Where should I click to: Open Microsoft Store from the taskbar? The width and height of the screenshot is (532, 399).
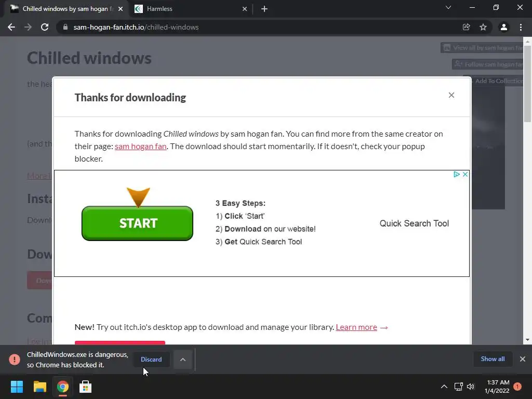[85, 387]
